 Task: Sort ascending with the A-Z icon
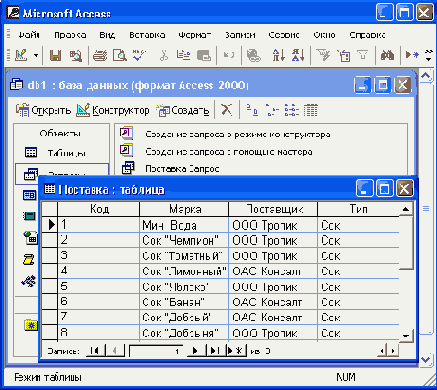click(x=279, y=55)
